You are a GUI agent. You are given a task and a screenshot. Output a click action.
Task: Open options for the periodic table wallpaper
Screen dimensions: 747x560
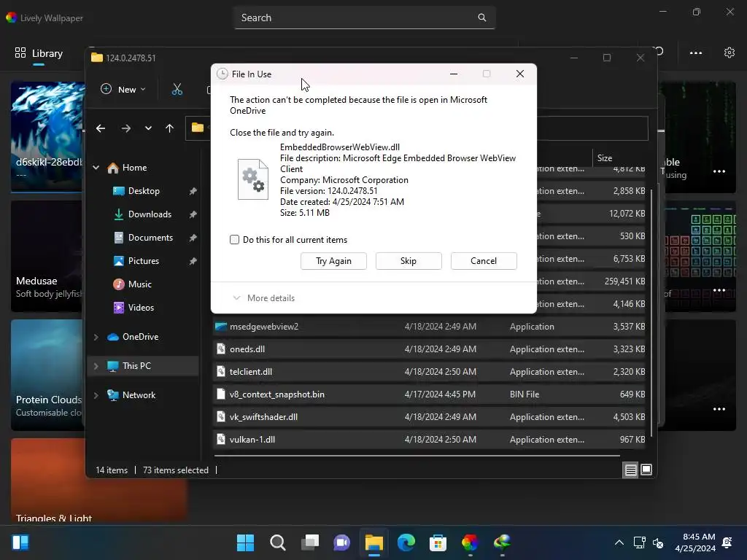pyautogui.click(x=719, y=290)
